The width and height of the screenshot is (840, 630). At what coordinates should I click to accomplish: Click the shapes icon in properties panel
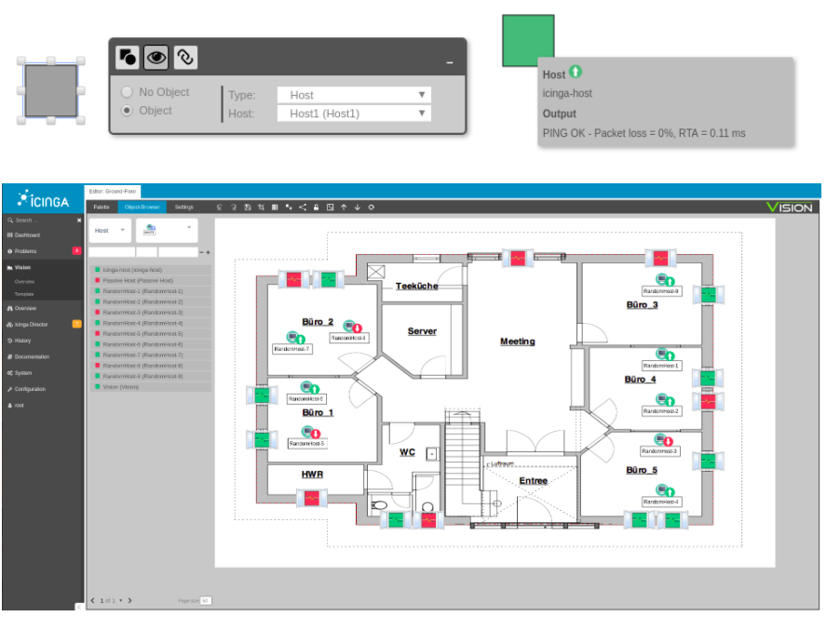128,58
